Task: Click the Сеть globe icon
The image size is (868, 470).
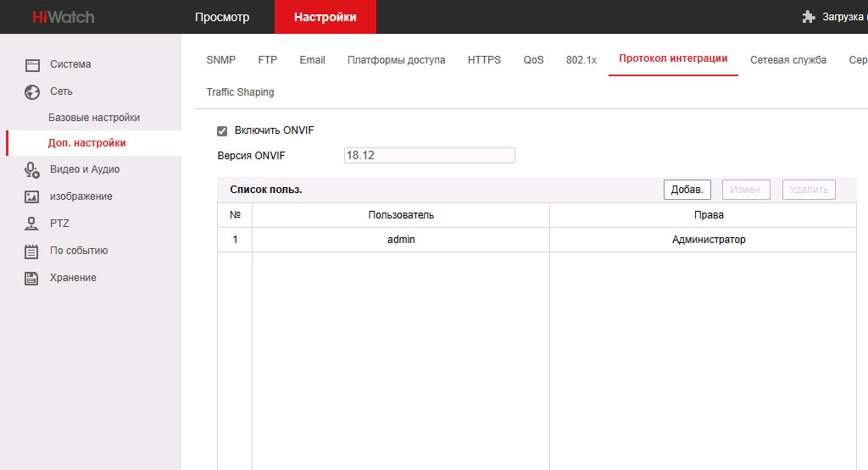Action: click(x=32, y=91)
